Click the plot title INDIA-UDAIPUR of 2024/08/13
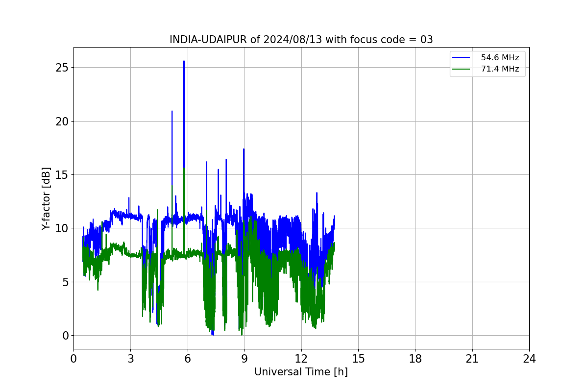 (x=301, y=40)
